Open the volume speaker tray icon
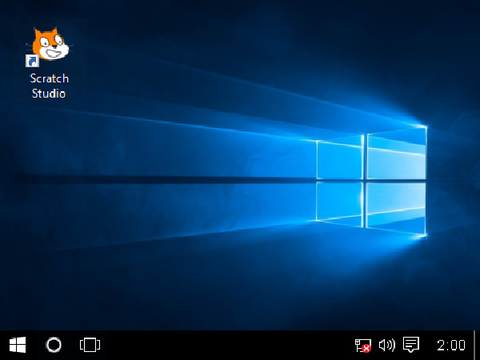 (387, 345)
